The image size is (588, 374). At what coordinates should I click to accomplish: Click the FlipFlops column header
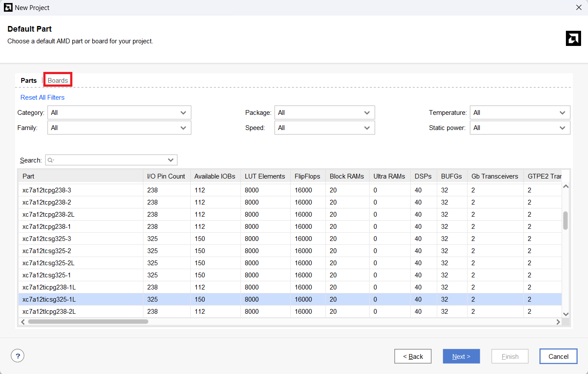[x=308, y=176]
